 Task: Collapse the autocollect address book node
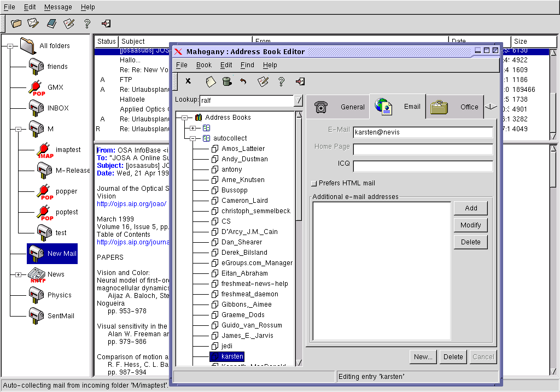[192, 138]
